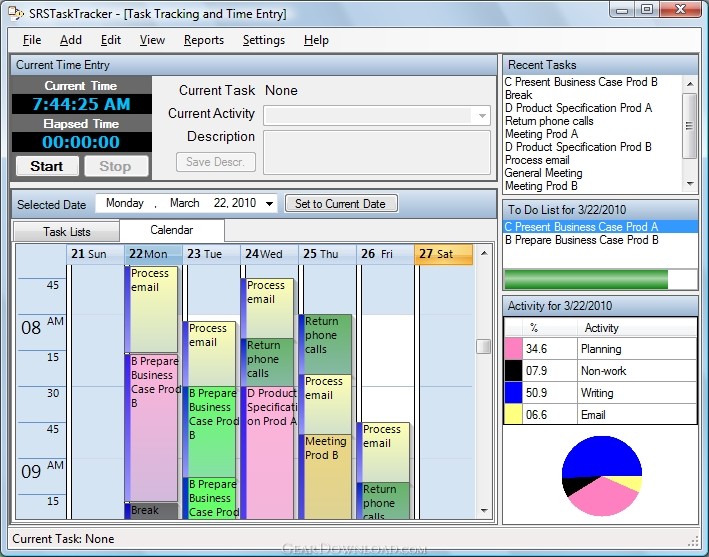The width and height of the screenshot is (709, 557).
Task: Click the green to-do progress bar
Action: click(586, 279)
